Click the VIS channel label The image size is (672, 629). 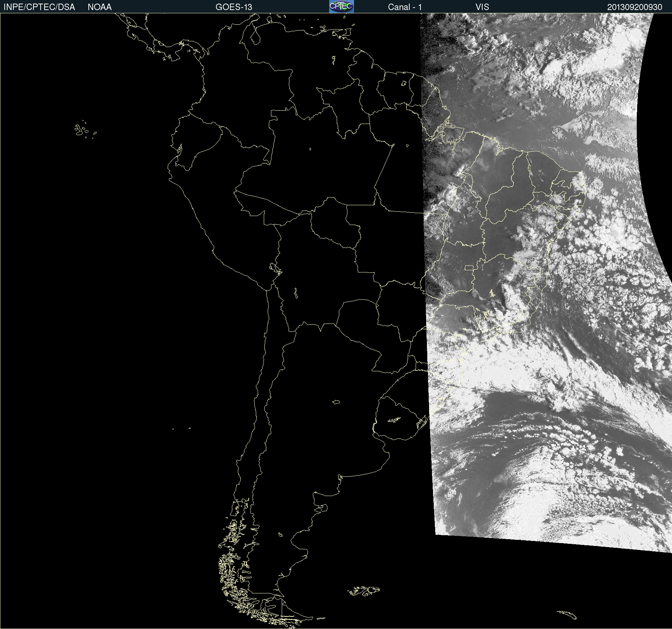(x=482, y=7)
